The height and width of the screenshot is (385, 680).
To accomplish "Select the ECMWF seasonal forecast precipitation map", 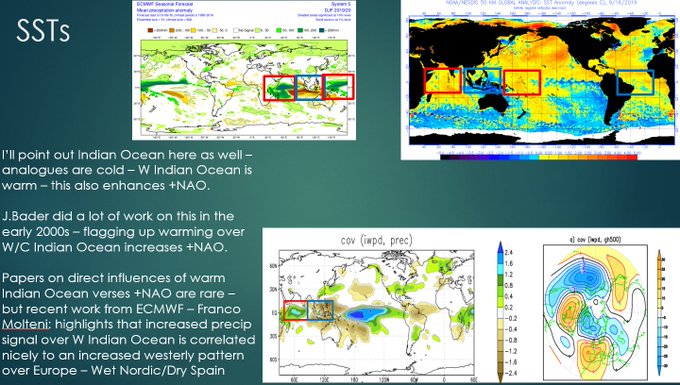I will (x=244, y=70).
